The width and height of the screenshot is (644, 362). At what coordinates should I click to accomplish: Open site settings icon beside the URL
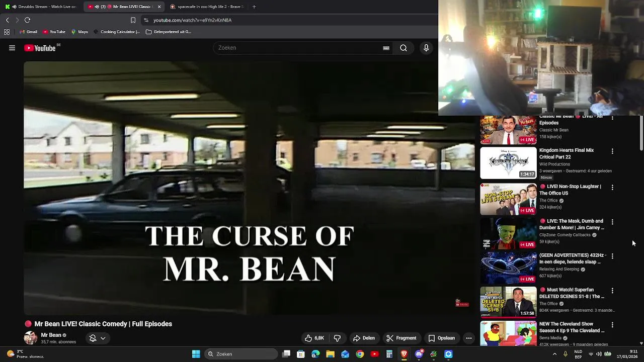pyautogui.click(x=146, y=20)
